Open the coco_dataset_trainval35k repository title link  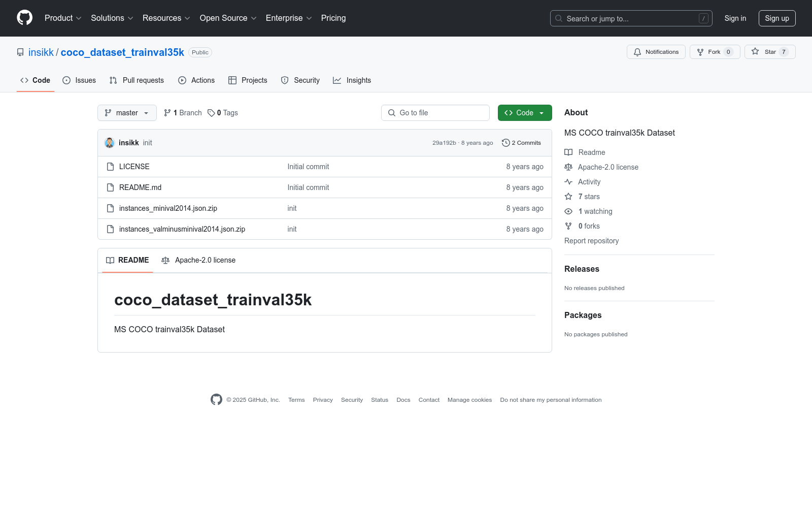coord(122,52)
